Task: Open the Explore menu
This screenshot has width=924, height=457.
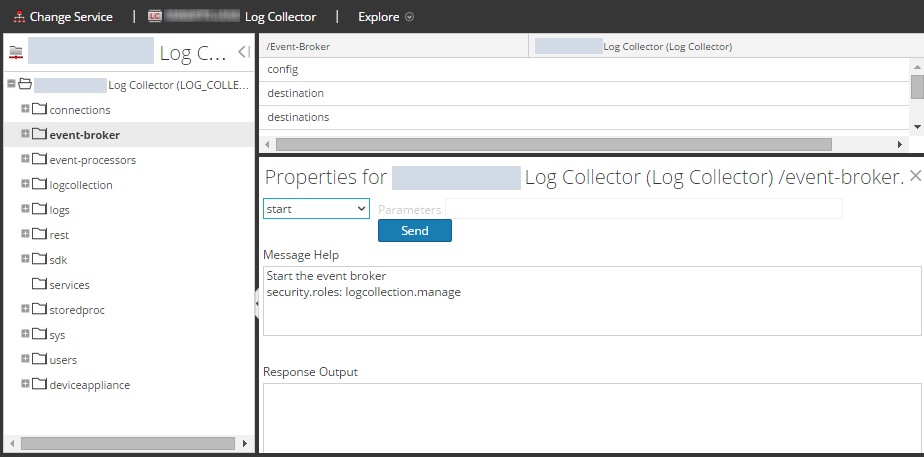Action: (x=385, y=17)
